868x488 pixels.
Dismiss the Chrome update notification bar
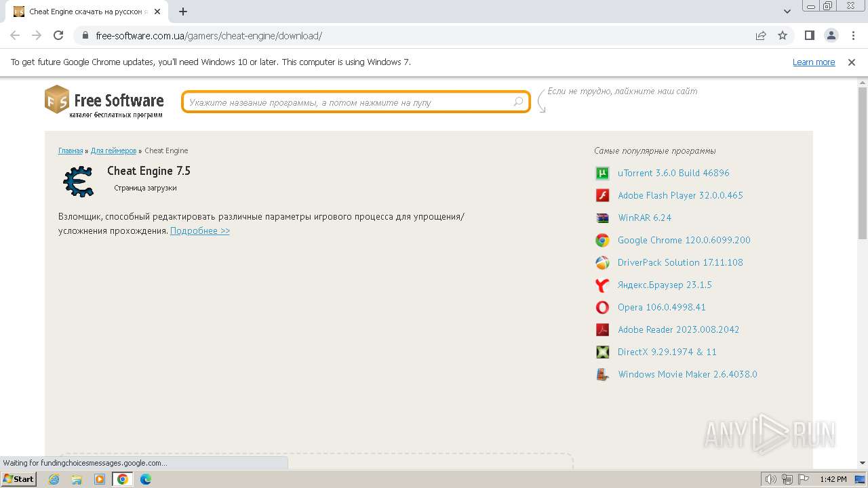point(852,62)
